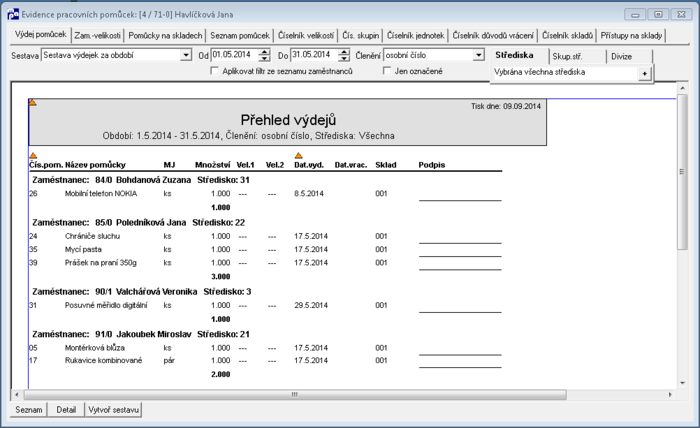Click the vertical scrollbar down arrow
The width and height of the screenshot is (700, 428).
[682, 383]
